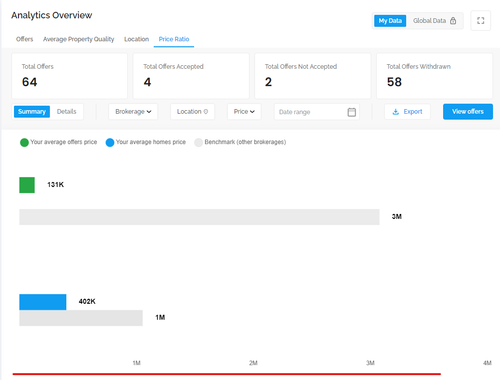Click the Total Offers Withdrawn value 58

[394, 82]
